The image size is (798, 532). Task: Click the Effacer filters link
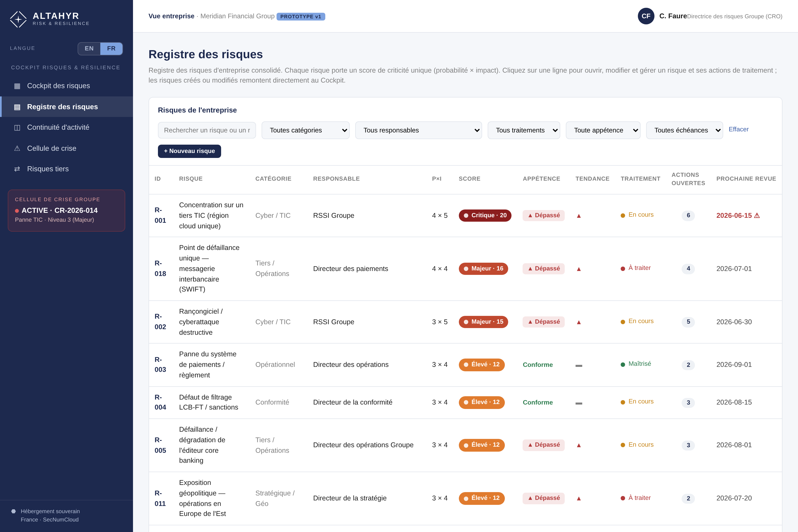[x=738, y=129]
